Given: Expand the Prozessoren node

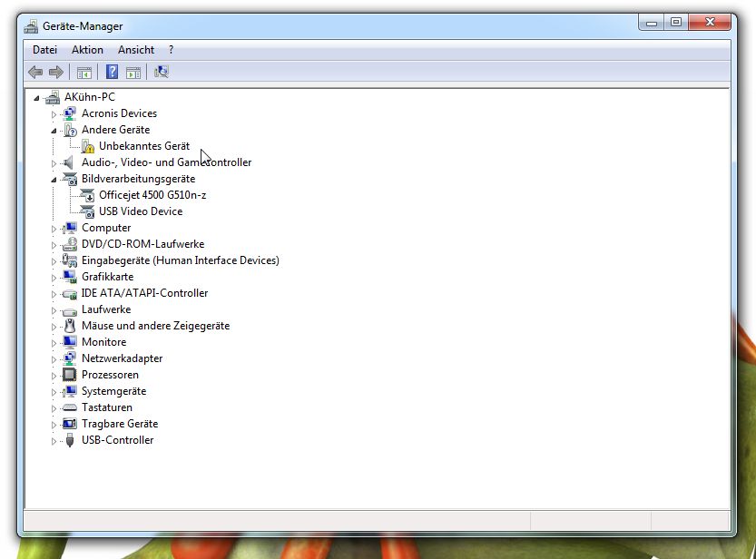Looking at the screenshot, I should [54, 376].
